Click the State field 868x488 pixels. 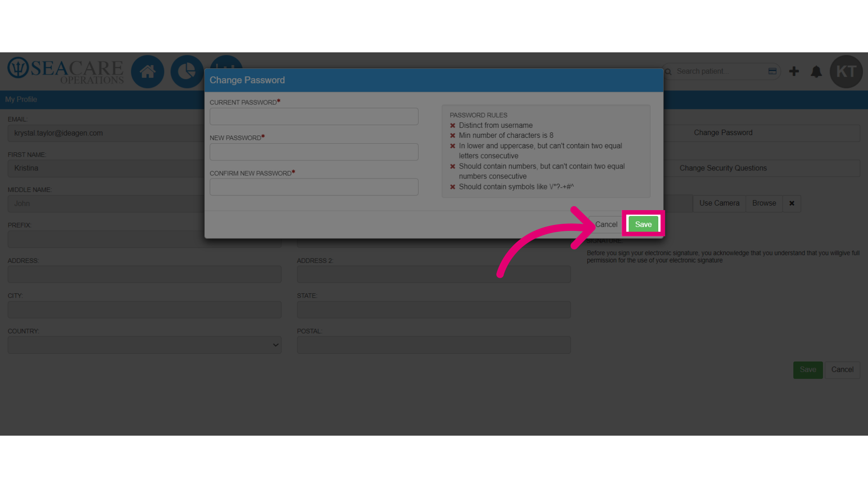click(434, 310)
